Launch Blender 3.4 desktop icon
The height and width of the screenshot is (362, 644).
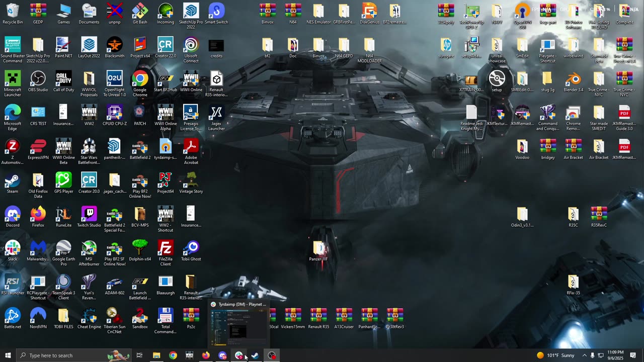[573, 81]
